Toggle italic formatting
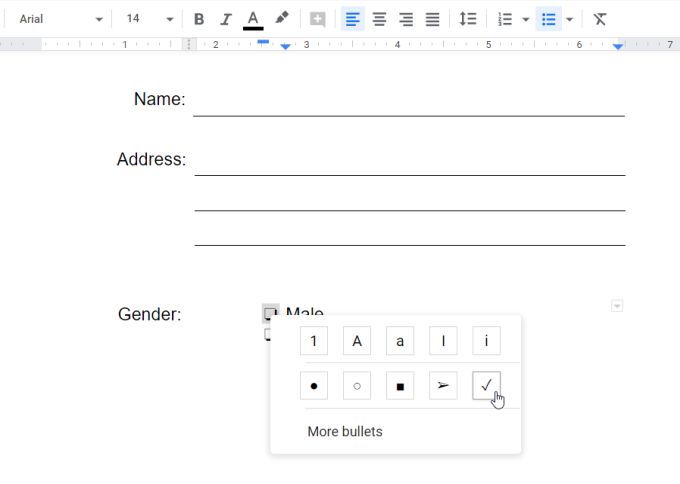 [x=226, y=19]
